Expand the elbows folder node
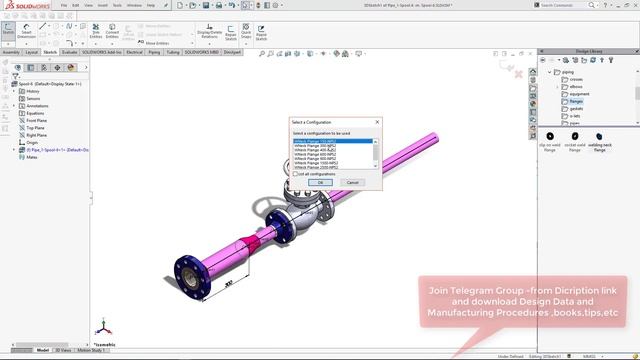Viewport: 640px width, 360px height. point(557,87)
